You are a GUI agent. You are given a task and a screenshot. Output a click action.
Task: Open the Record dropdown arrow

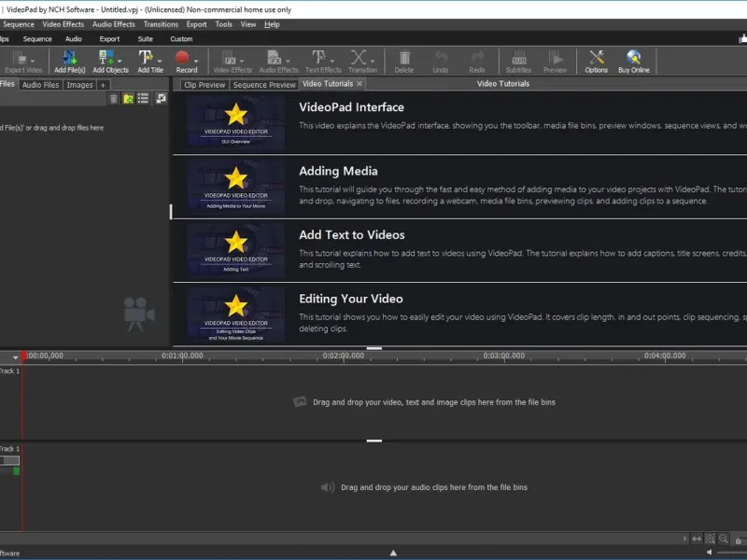click(x=196, y=61)
